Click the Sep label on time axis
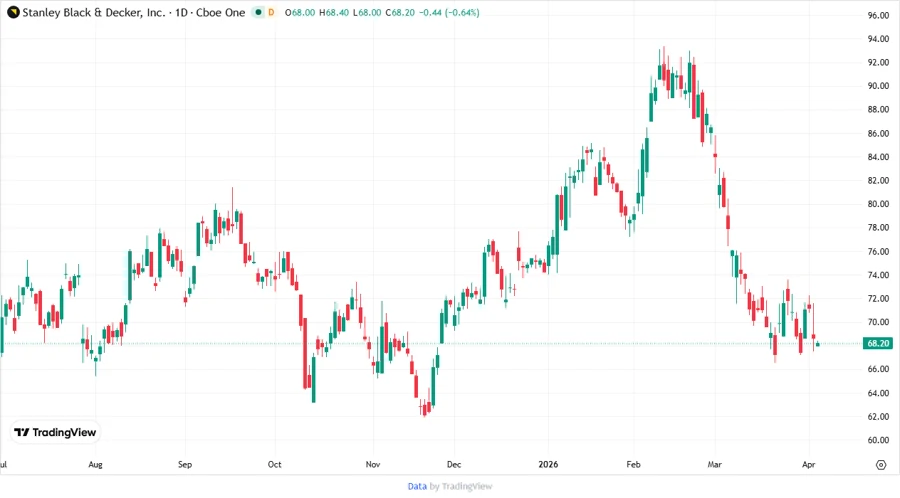900x498 pixels. coord(185,465)
